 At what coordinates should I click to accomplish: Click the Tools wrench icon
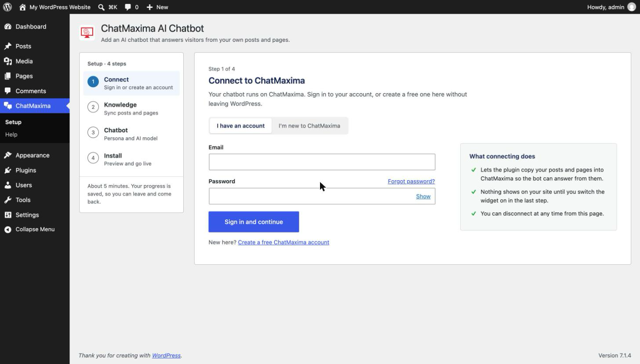7,200
